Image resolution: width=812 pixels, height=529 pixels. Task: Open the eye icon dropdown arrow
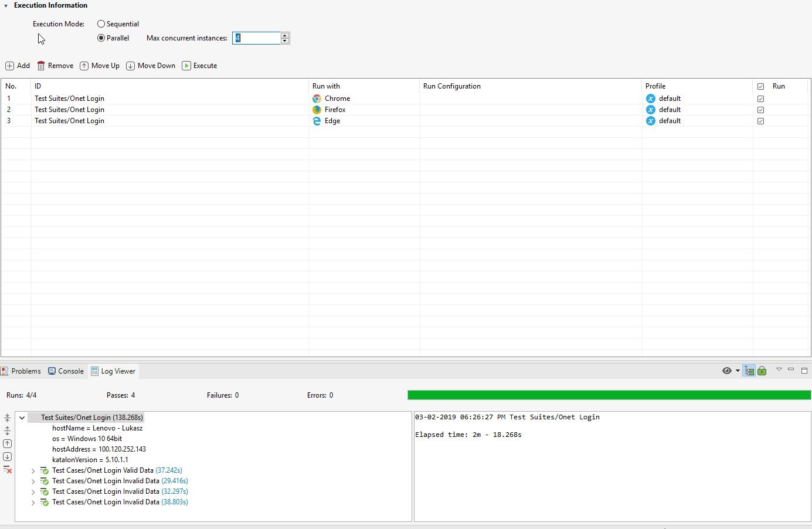click(x=738, y=371)
